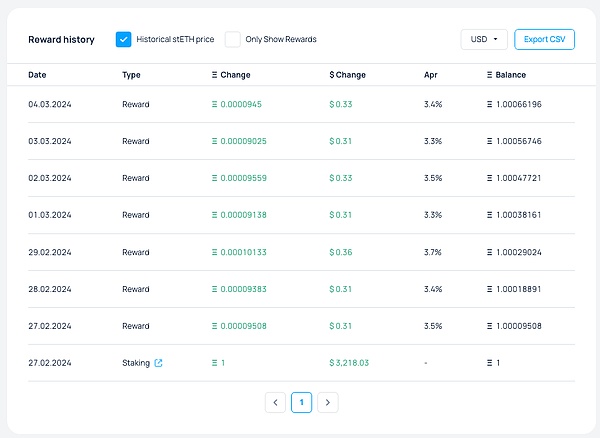Screen dimensions: 600x438
Task: Enable the Only Show Rewards checkbox
Action: (233, 39)
